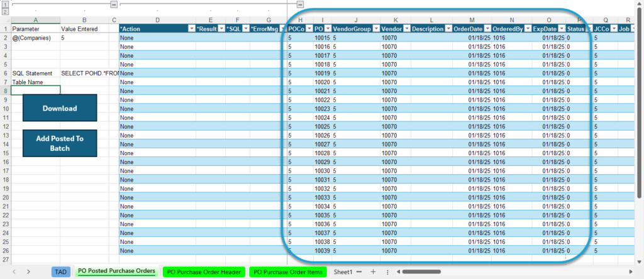Image resolution: width=644 pixels, height=279 pixels.
Task: Select column Q header
Action: pos(606,19)
